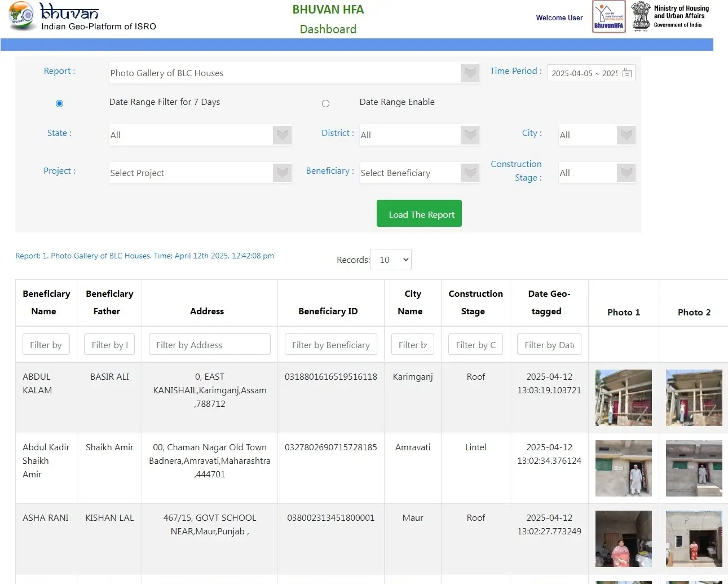Open Photo 2 of ABDUL KALAM
The width and height of the screenshot is (728, 584).
694,398
